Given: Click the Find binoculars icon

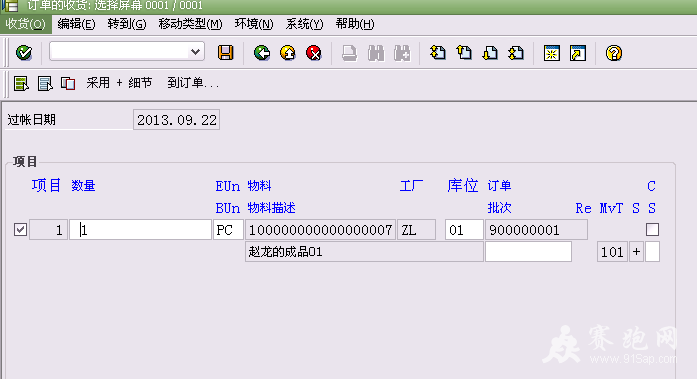Looking at the screenshot, I should click(376, 53).
